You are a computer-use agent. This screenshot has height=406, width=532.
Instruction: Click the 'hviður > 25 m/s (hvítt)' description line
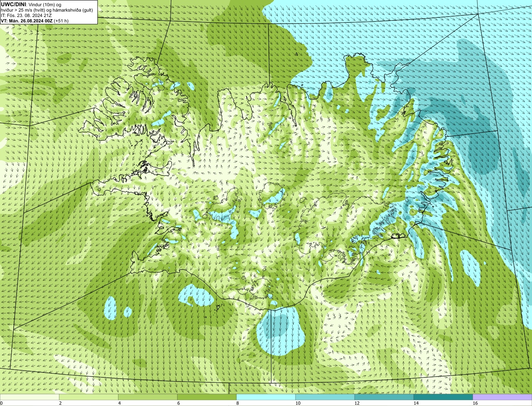point(47,10)
